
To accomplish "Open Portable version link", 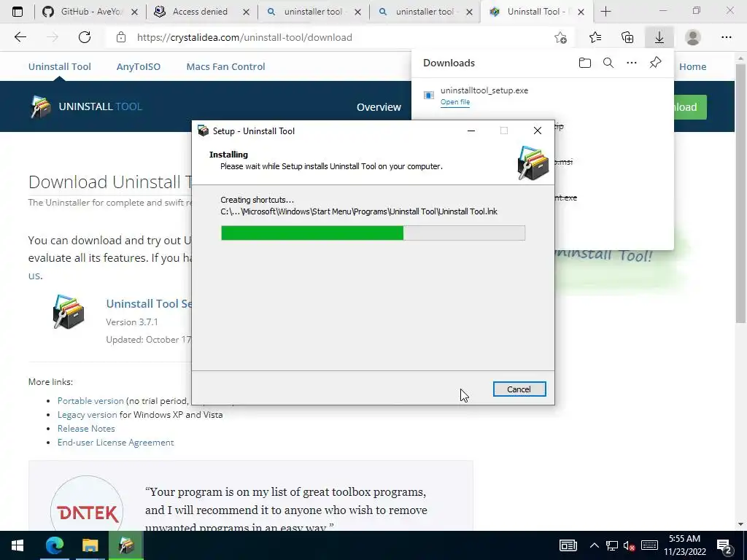I will pyautogui.click(x=90, y=401).
